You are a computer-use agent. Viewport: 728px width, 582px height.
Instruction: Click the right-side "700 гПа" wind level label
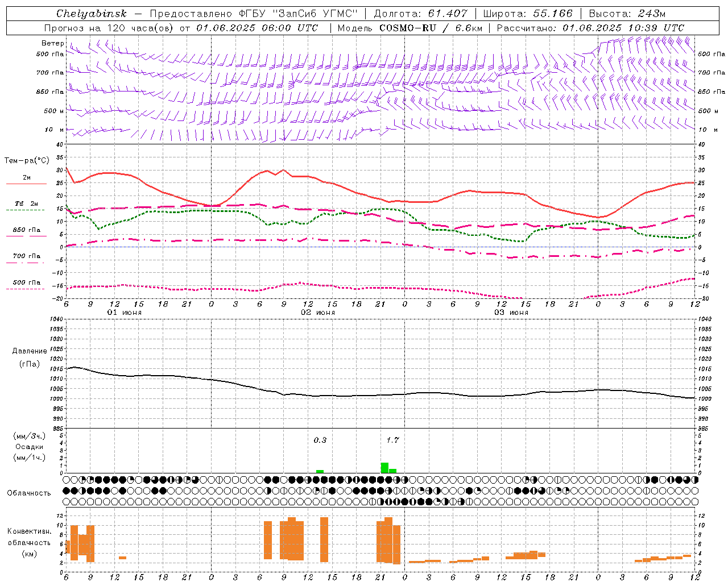click(712, 73)
